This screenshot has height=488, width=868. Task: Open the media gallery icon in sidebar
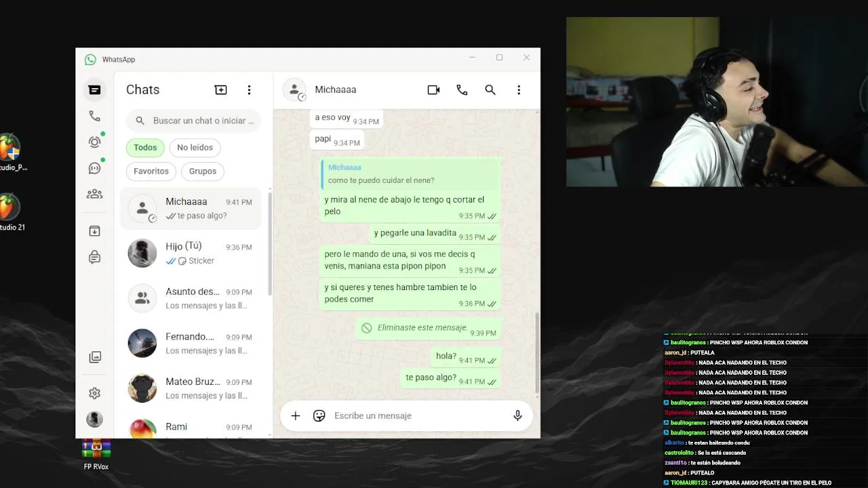coord(95,357)
